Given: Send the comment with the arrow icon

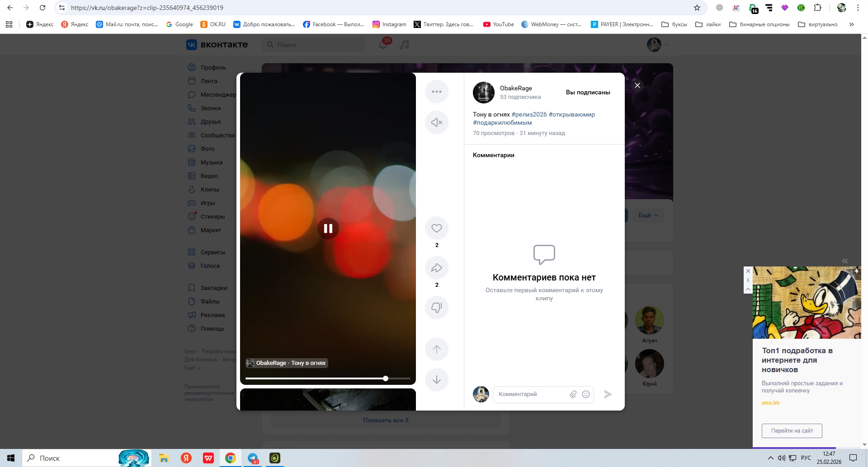Looking at the screenshot, I should [x=608, y=394].
